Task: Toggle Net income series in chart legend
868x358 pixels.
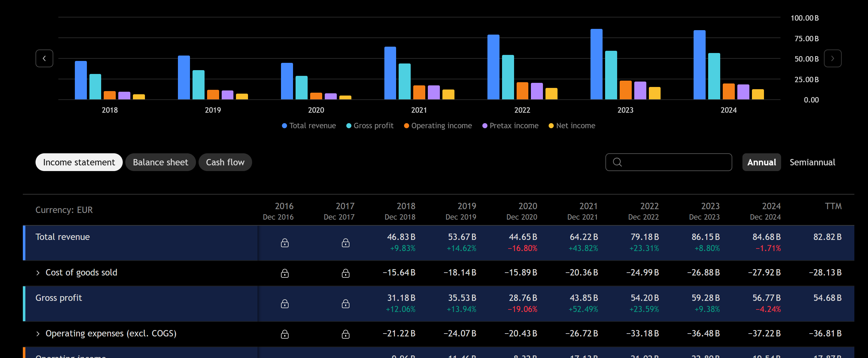Action: click(572, 126)
